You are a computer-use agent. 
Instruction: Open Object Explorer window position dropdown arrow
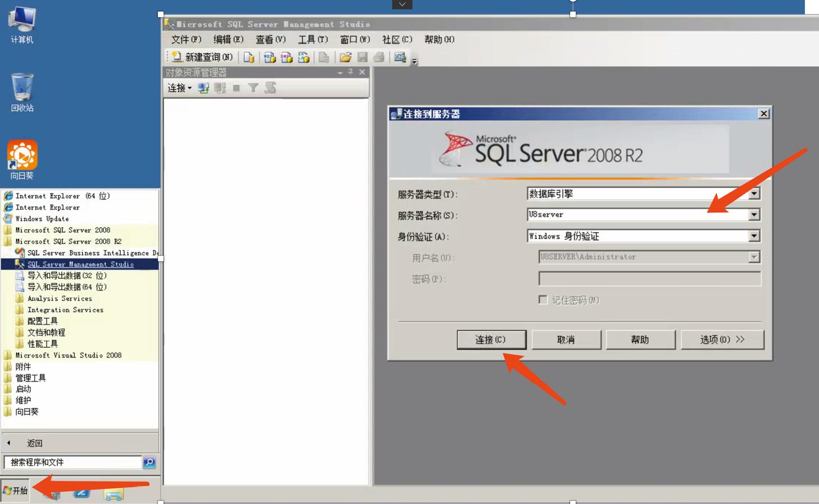[340, 72]
